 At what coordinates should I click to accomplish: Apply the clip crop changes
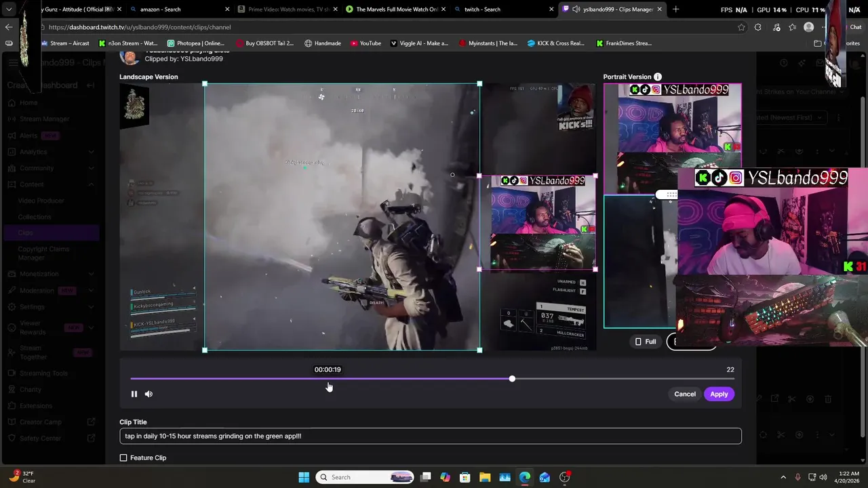719,394
